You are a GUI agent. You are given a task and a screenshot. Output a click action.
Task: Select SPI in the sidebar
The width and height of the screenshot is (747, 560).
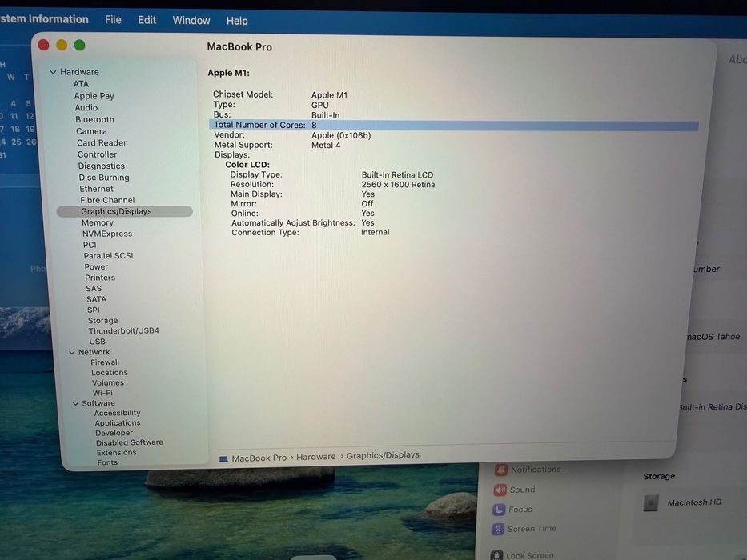(94, 310)
